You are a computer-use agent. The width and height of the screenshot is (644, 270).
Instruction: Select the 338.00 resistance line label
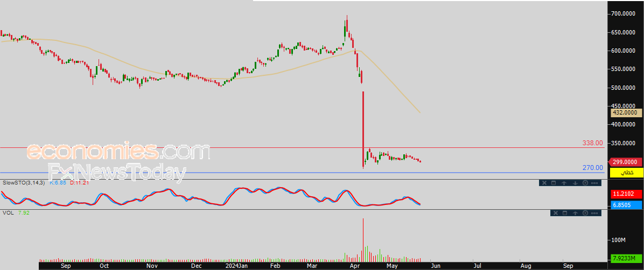coord(593,143)
